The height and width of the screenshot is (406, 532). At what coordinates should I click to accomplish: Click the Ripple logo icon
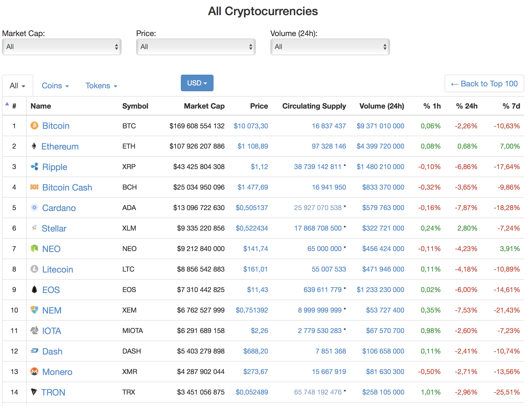34,167
